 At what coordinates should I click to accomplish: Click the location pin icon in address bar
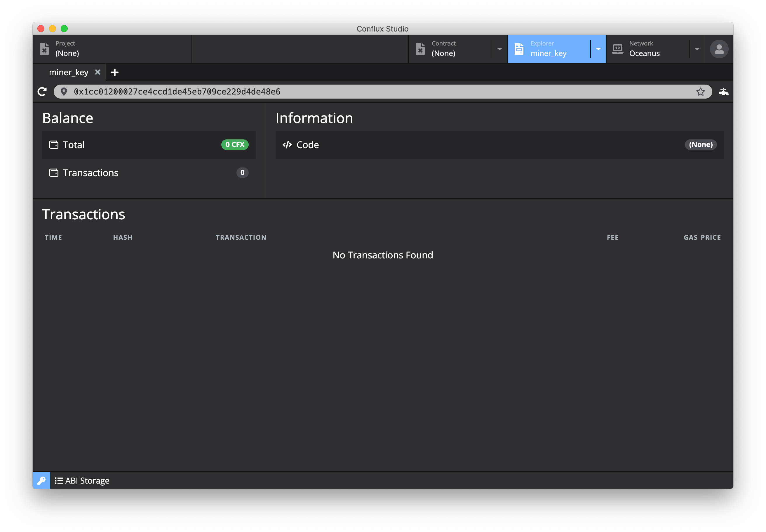pos(64,92)
